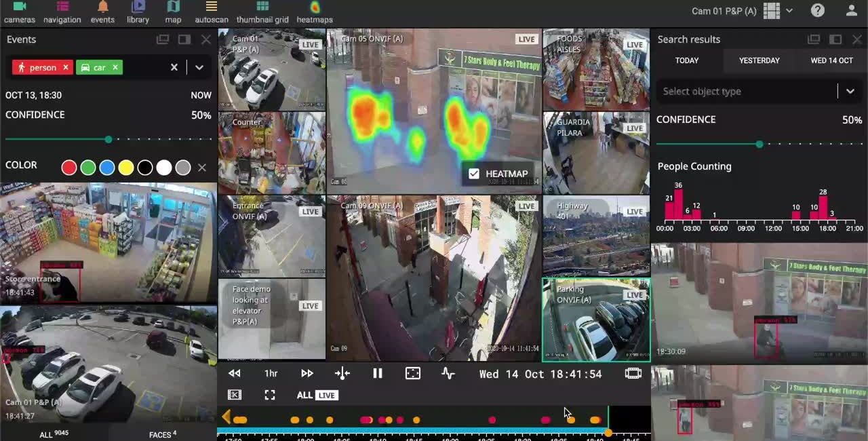Select the navigation icon in the top toolbar
Viewport: 868px width, 441px height.
[62, 12]
